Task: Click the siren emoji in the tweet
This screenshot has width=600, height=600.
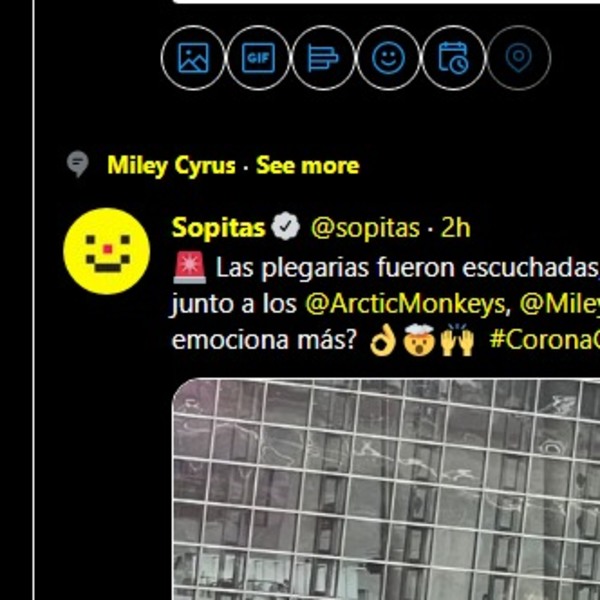Action: pos(189,267)
